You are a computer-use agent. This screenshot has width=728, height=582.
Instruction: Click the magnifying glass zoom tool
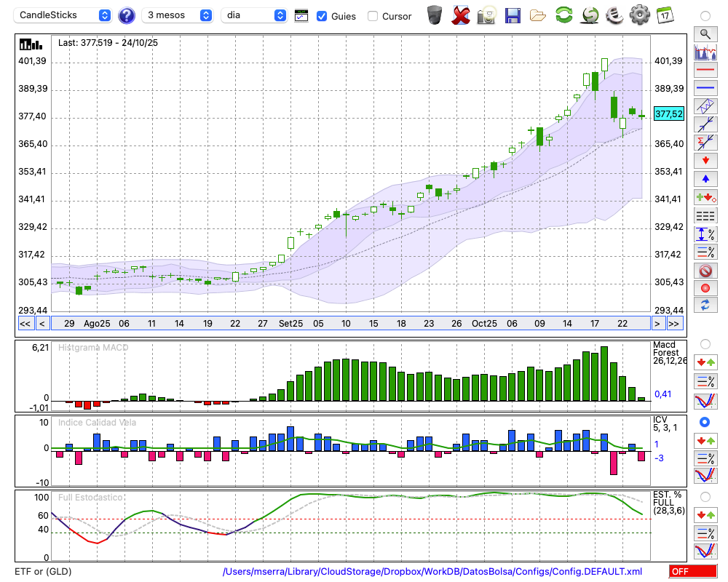(705, 33)
